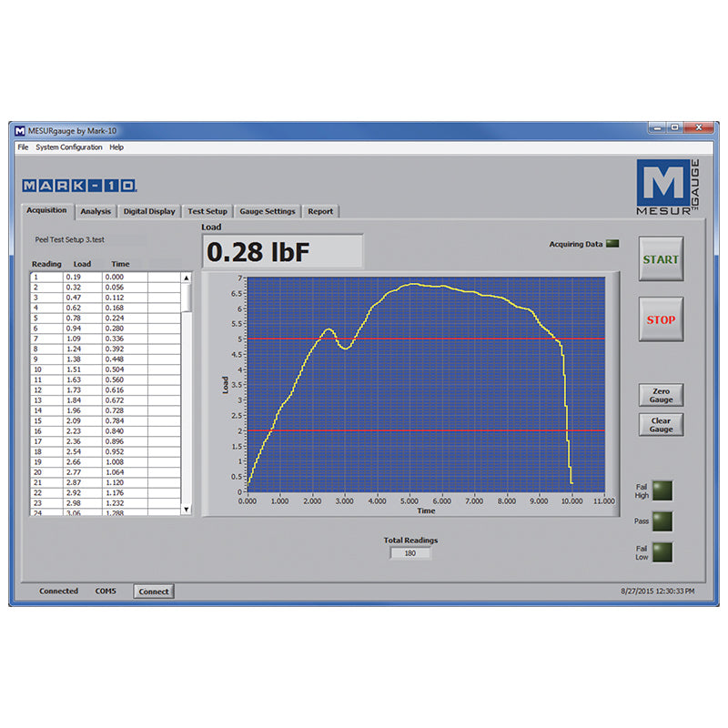Click the Zero Gauge button

661,394
